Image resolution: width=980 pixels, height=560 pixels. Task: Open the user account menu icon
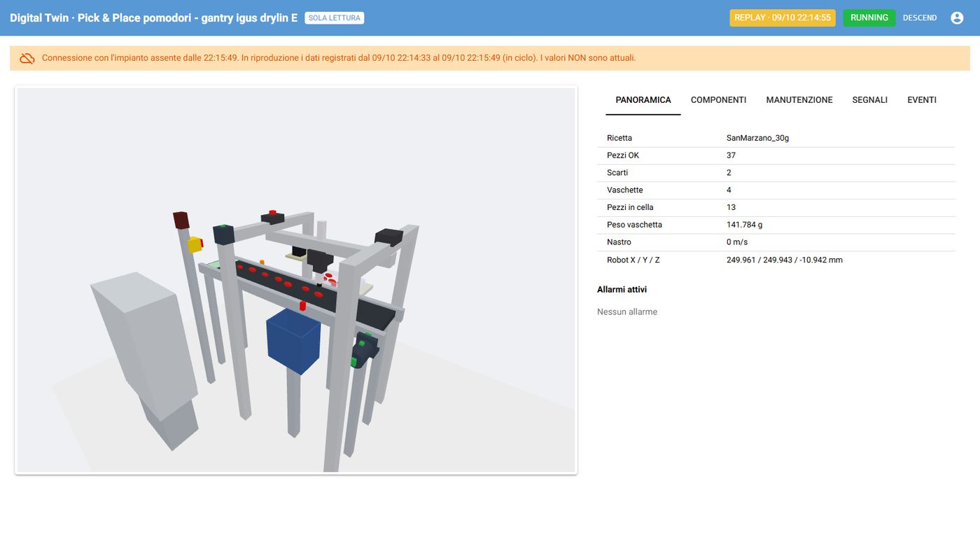pyautogui.click(x=957, y=18)
